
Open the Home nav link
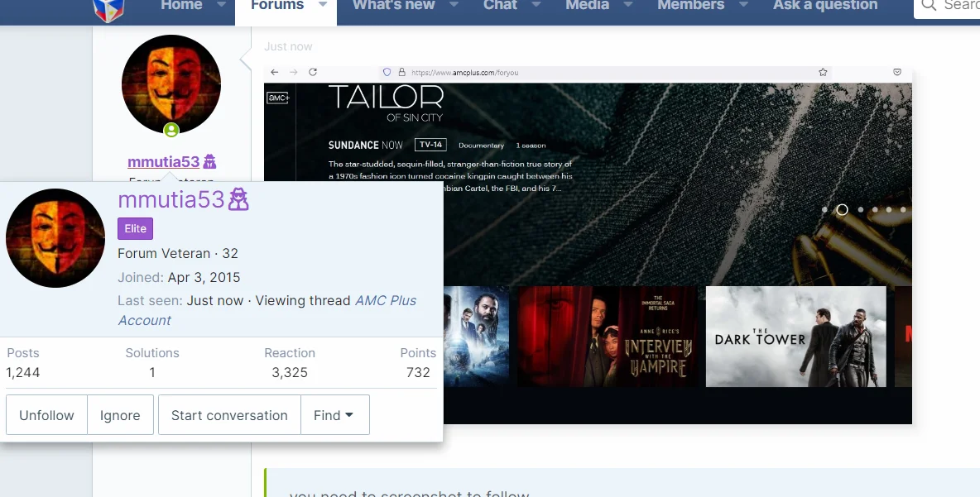181,6
